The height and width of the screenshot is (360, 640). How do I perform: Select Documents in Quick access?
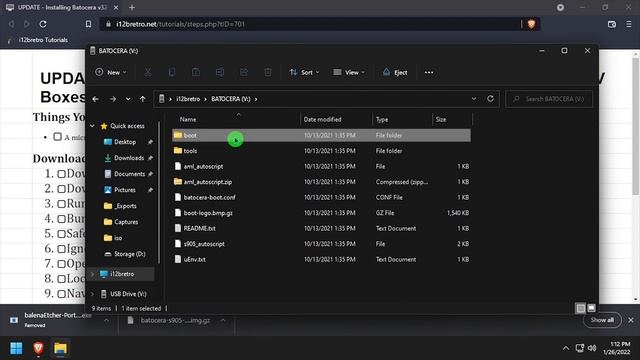pyautogui.click(x=129, y=174)
